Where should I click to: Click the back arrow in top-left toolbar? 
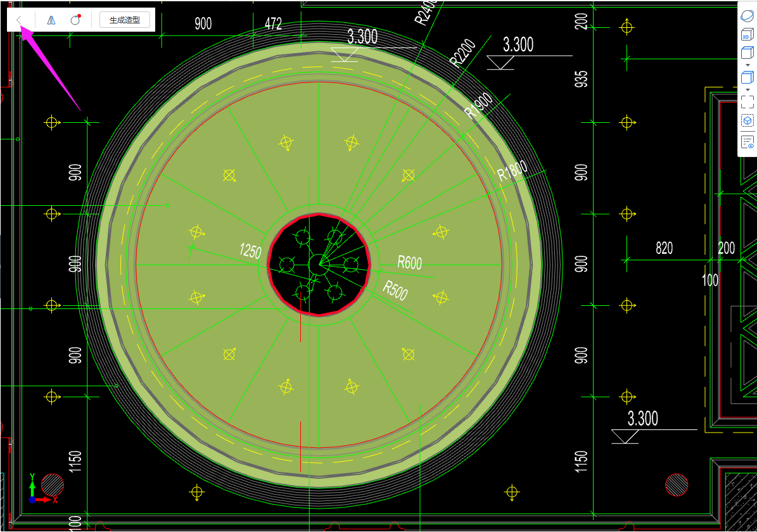click(20, 20)
